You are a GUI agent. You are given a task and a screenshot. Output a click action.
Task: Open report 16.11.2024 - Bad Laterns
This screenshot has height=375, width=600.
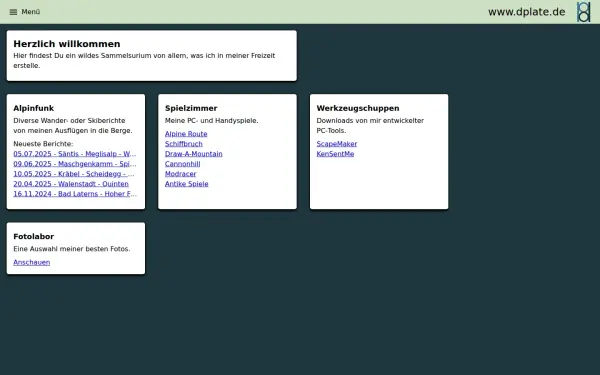point(75,194)
